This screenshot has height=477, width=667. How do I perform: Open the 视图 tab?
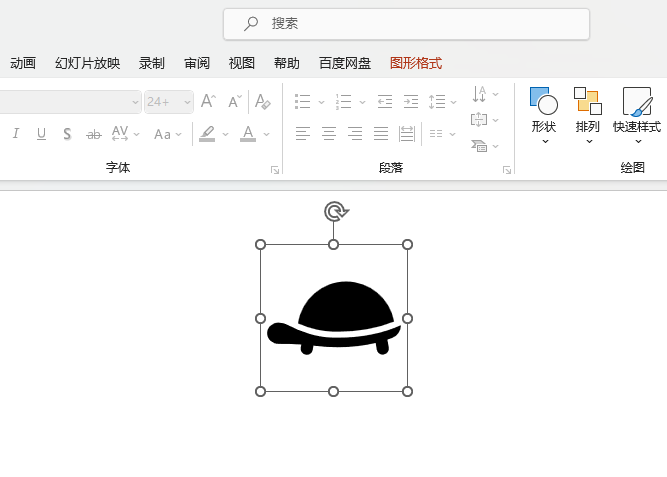coord(242,63)
